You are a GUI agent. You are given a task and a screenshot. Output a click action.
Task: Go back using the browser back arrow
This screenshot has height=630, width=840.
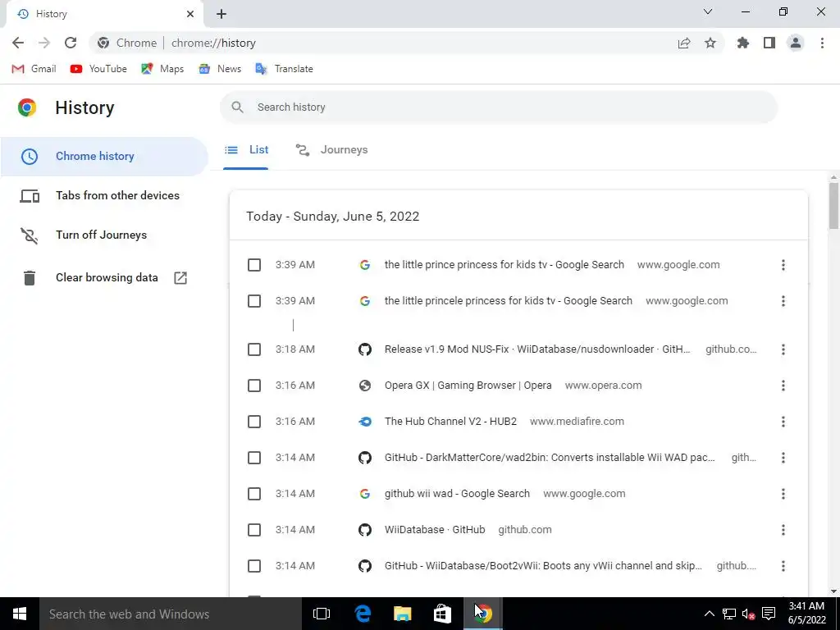[x=18, y=43]
